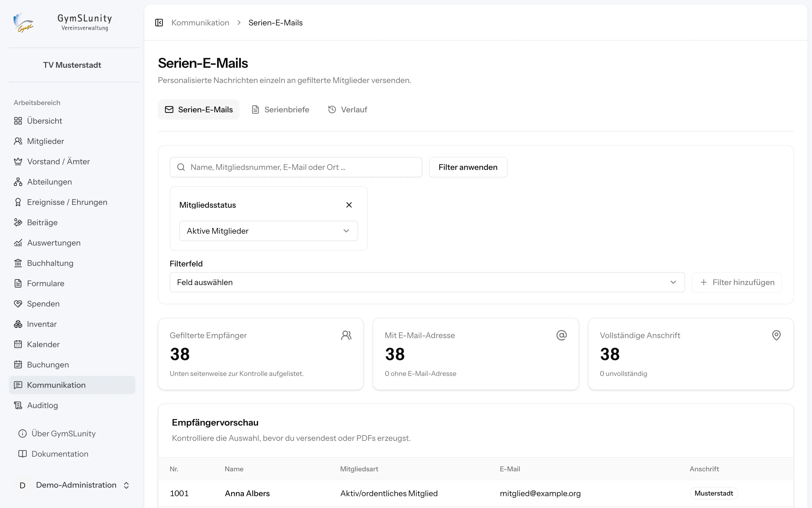Go to Vorstand / Ämter

tap(72, 162)
